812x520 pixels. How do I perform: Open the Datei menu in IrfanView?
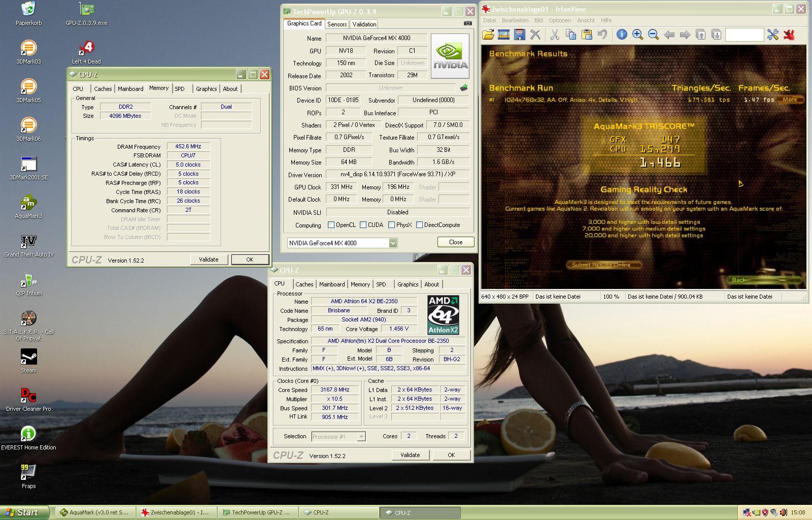click(490, 20)
